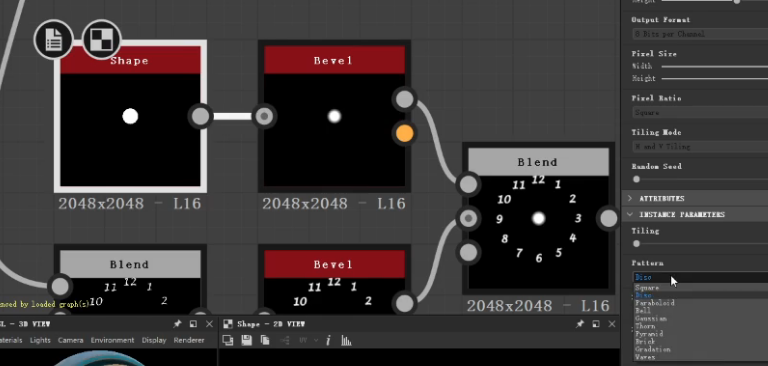Viewport: 768px width, 366px height.
Task: Open the UV dropdown in the 2D View toolbar
Action: click(x=307, y=340)
